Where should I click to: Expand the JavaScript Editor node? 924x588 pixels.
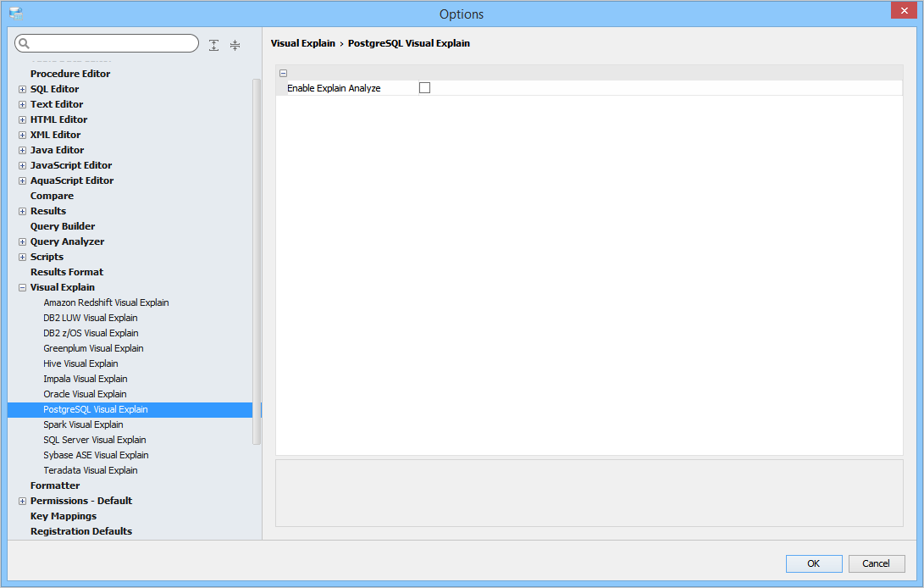pyautogui.click(x=22, y=166)
